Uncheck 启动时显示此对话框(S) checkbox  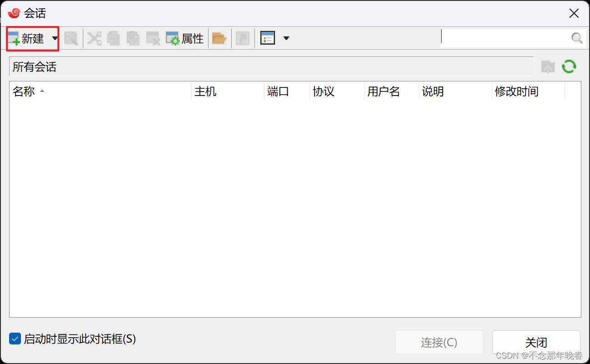[15, 339]
